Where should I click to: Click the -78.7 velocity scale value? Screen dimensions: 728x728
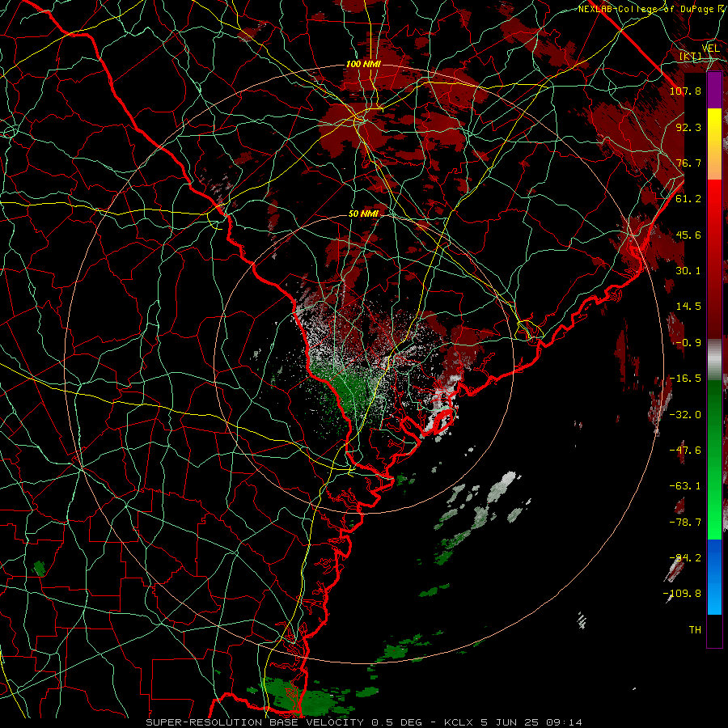(x=685, y=523)
